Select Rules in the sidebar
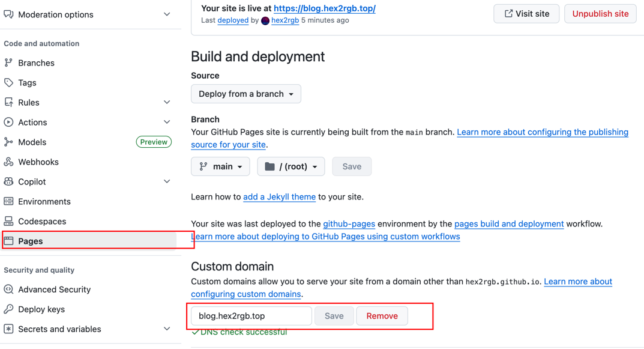Image resolution: width=644 pixels, height=349 pixels. (28, 102)
